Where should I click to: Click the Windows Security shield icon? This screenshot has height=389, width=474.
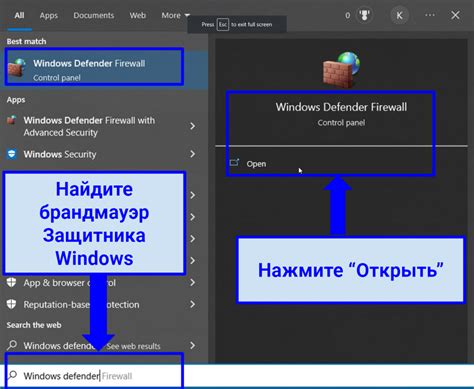pos(12,154)
